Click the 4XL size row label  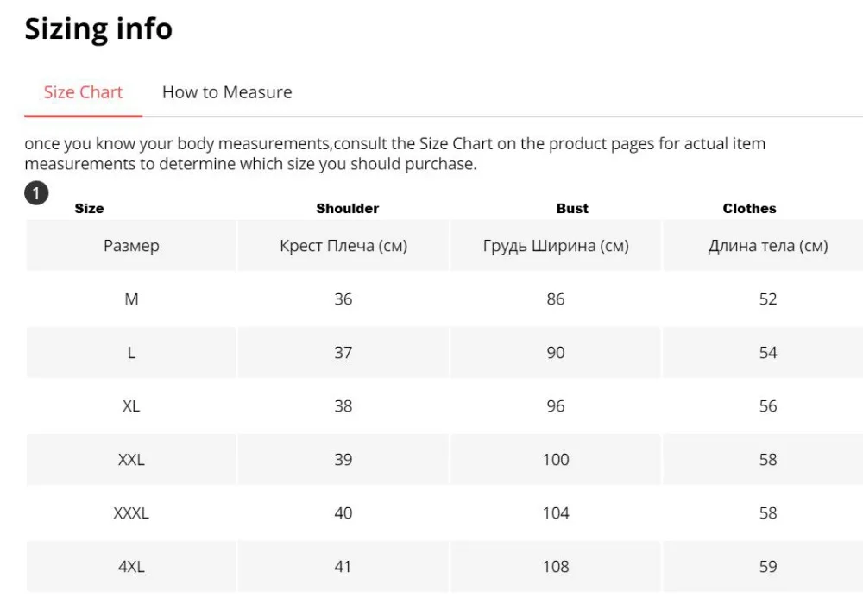[x=131, y=567]
